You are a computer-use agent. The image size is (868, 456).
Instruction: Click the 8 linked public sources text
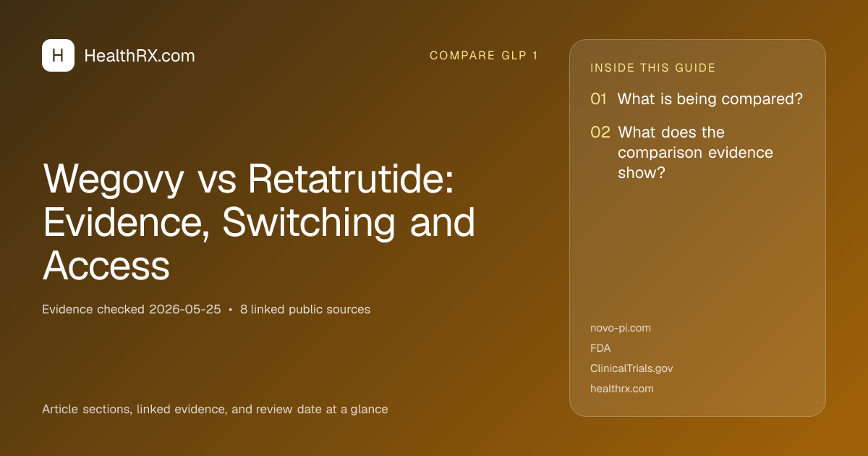point(305,309)
